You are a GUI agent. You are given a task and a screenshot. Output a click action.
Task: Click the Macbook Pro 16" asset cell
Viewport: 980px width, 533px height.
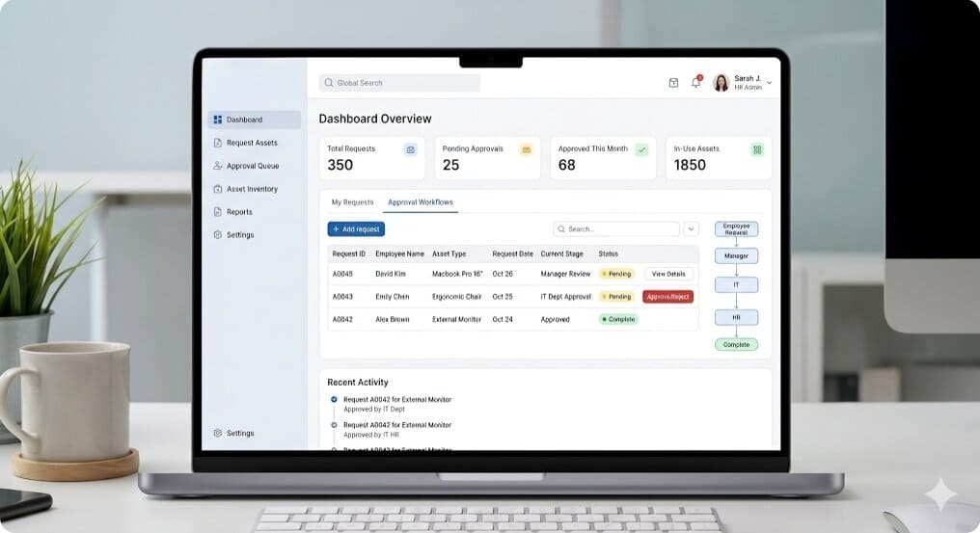457,274
